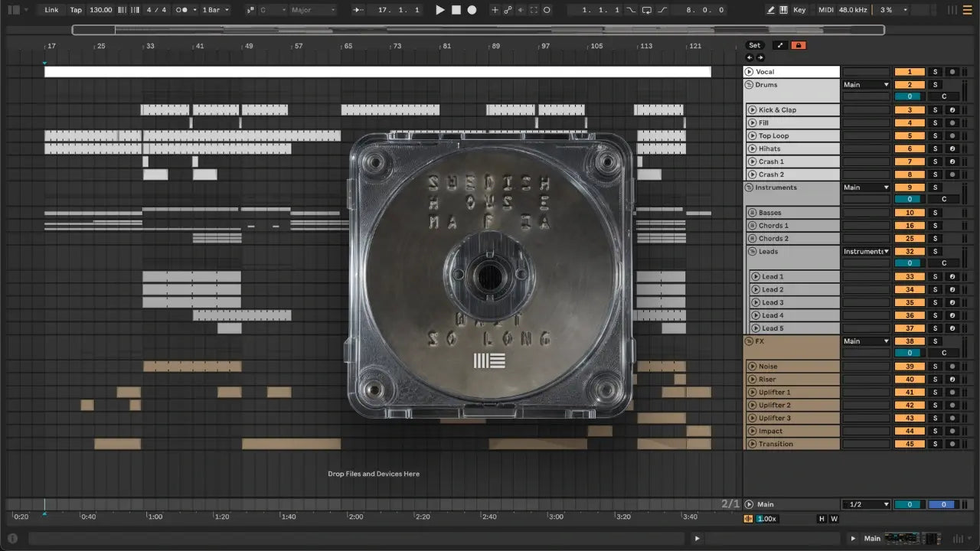Collapse the Leads group track
The height and width of the screenshot is (551, 980).
pos(752,252)
